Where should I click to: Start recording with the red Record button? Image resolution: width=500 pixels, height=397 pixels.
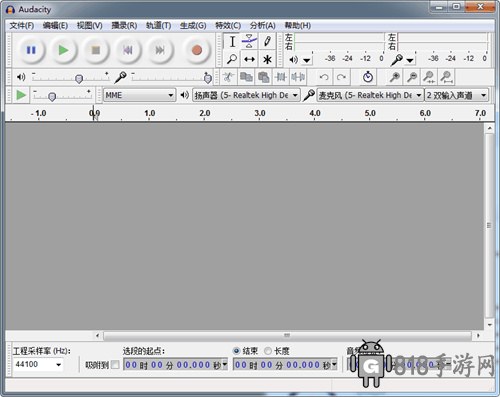pyautogui.click(x=197, y=50)
